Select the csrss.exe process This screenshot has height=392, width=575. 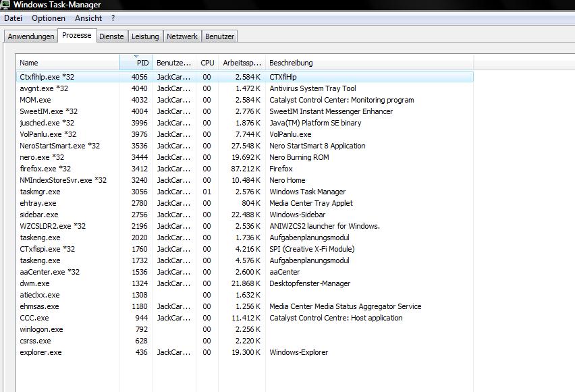[244, 341]
